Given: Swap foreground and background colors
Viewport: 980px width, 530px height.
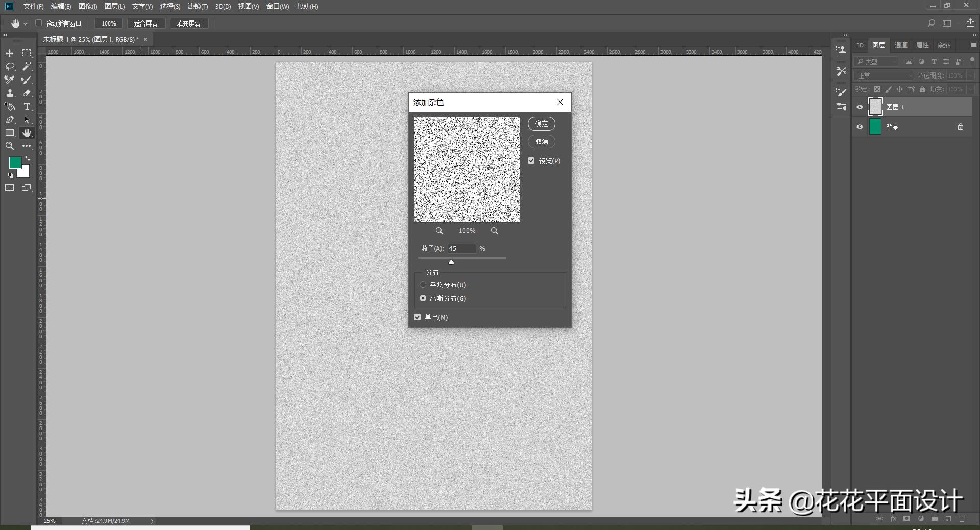Looking at the screenshot, I should 28,158.
